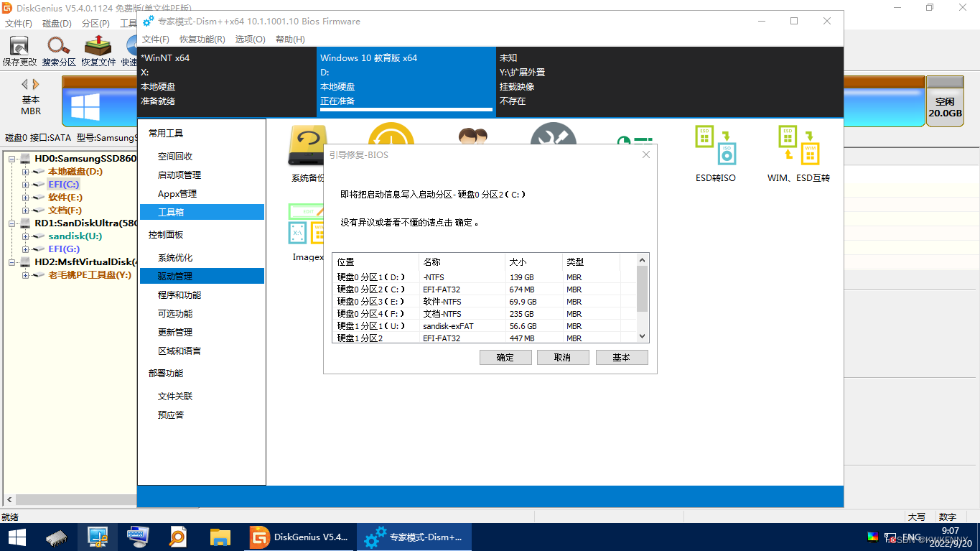Screen dimensions: 980x551
Task: Select row 硬盘1 分区1 (U:) sandisk-exFAT
Action: pyautogui.click(x=485, y=326)
